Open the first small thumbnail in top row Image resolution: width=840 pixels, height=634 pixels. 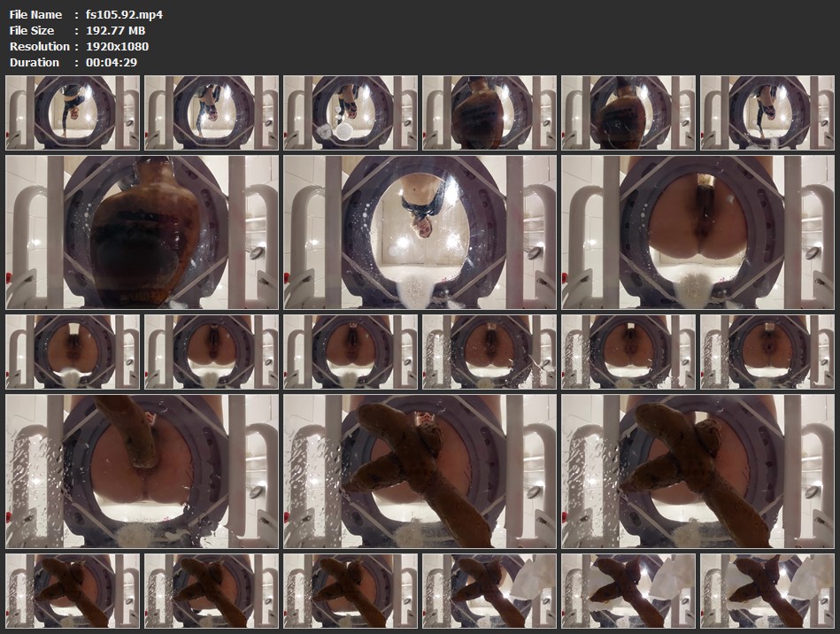tap(73, 112)
